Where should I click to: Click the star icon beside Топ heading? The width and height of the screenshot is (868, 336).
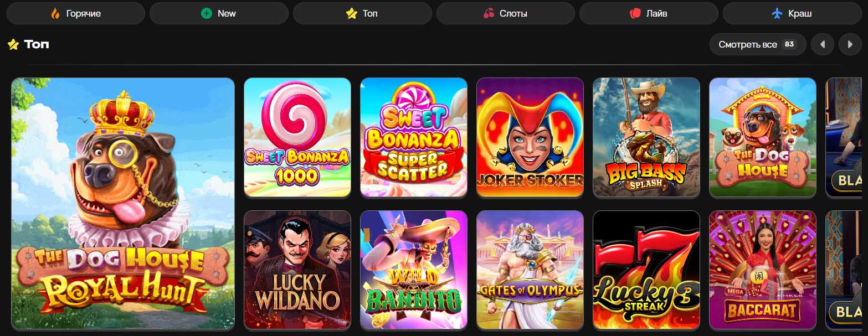click(x=13, y=44)
